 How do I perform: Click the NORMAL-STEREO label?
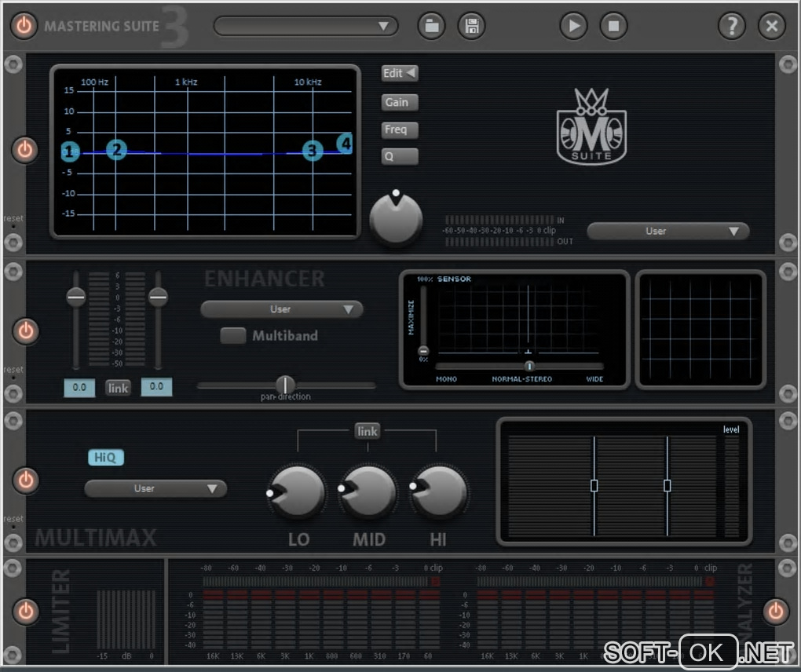click(521, 379)
